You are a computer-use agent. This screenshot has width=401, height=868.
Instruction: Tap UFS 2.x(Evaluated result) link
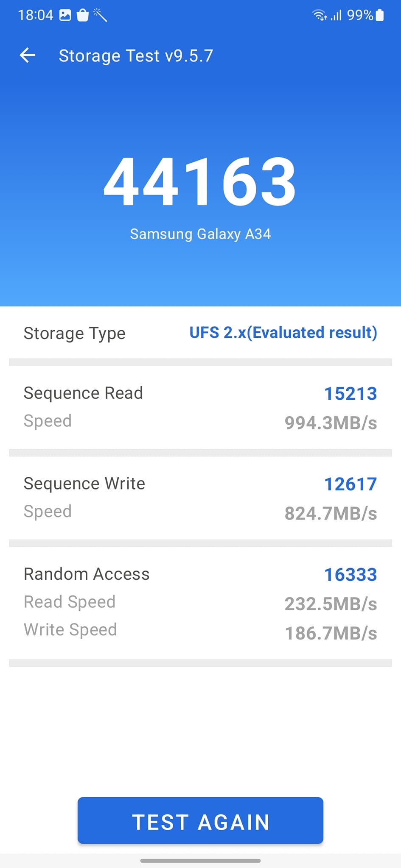pos(283,333)
